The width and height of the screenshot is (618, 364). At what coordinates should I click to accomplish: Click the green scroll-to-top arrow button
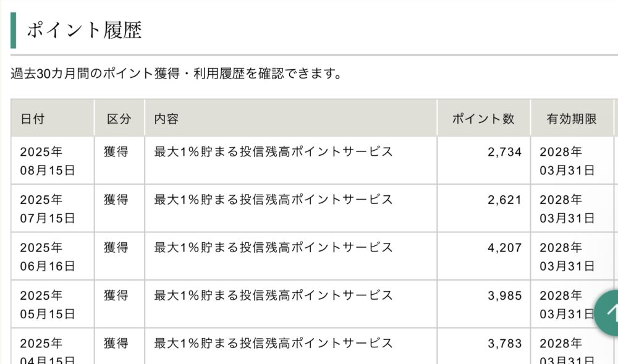607,313
